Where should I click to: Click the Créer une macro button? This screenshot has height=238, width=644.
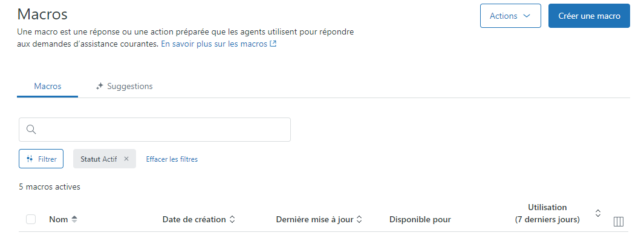[x=589, y=16]
